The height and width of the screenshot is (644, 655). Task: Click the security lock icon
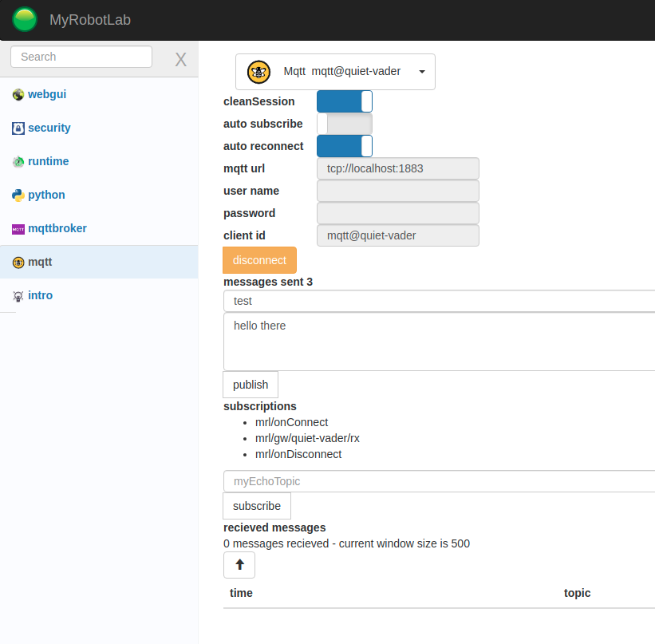click(18, 128)
